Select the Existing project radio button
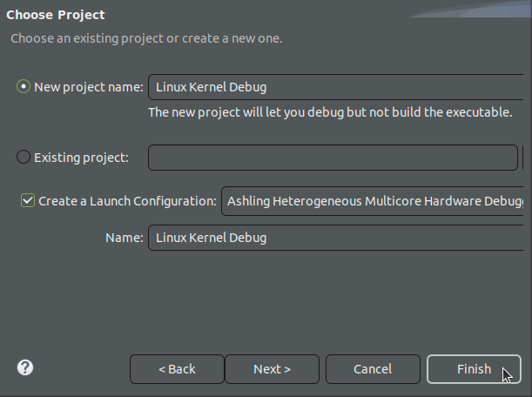This screenshot has height=397, width=532. 24,158
